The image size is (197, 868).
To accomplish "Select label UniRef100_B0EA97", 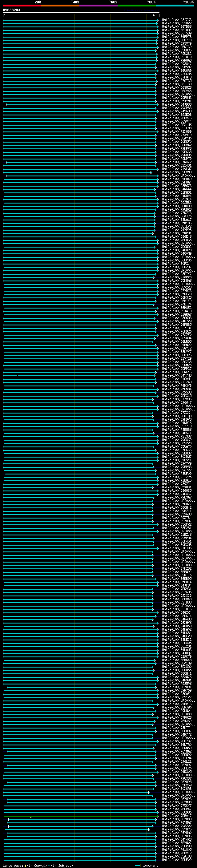I will coord(177,731).
